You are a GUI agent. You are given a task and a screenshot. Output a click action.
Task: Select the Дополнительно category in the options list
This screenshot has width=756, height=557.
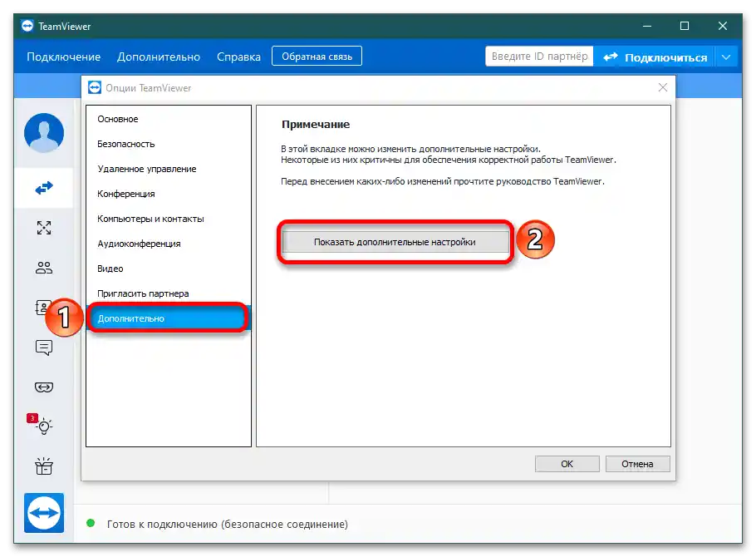tap(169, 318)
